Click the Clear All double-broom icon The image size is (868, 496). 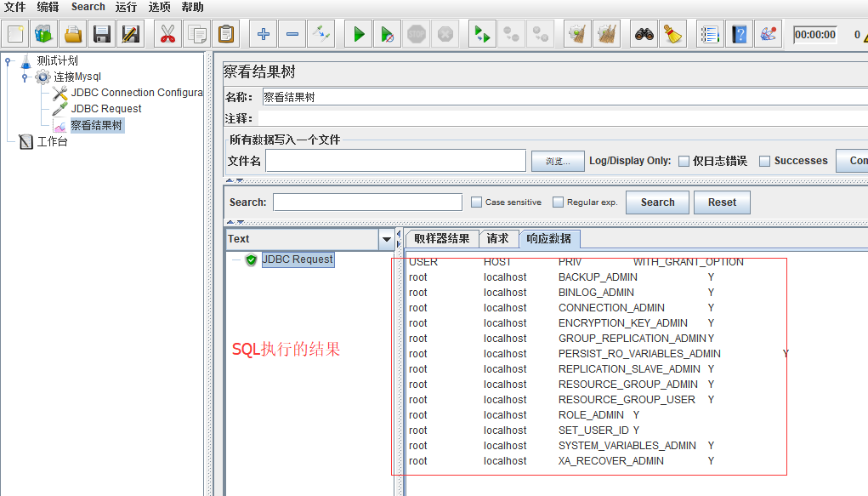607,34
